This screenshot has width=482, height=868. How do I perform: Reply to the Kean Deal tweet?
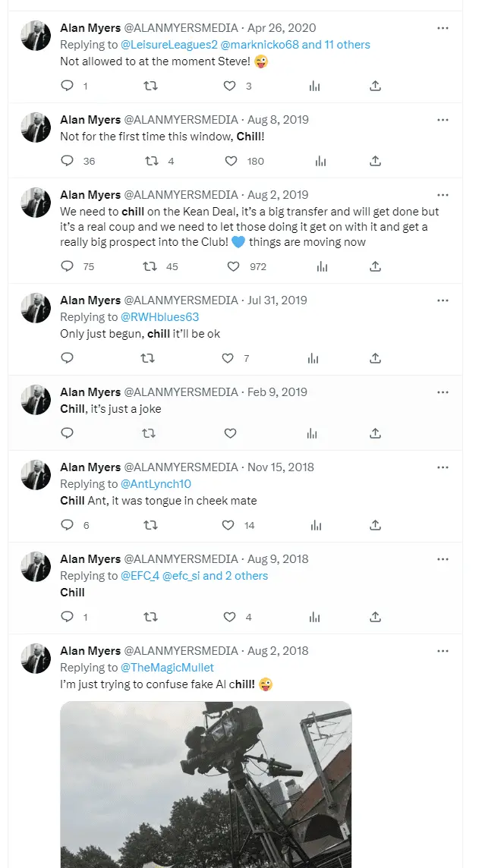67,266
